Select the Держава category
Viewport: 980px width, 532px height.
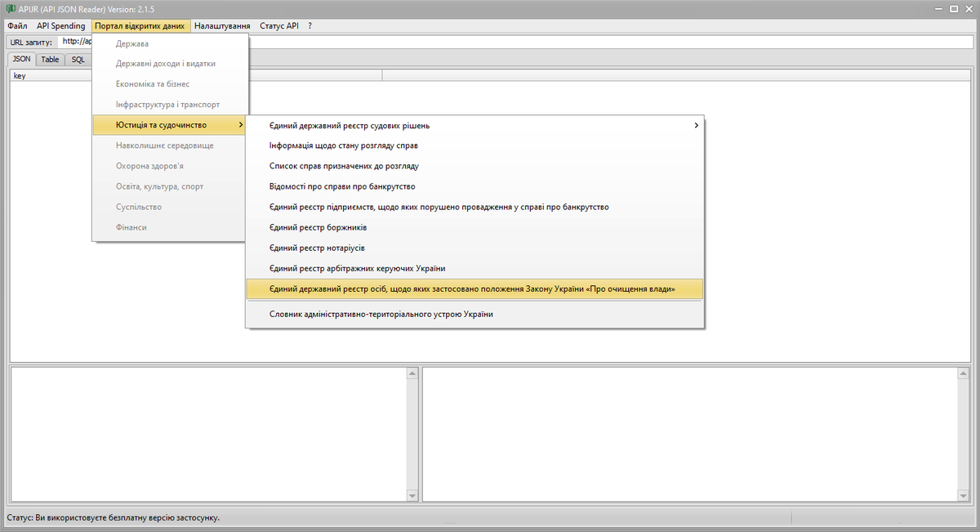[x=170, y=43]
